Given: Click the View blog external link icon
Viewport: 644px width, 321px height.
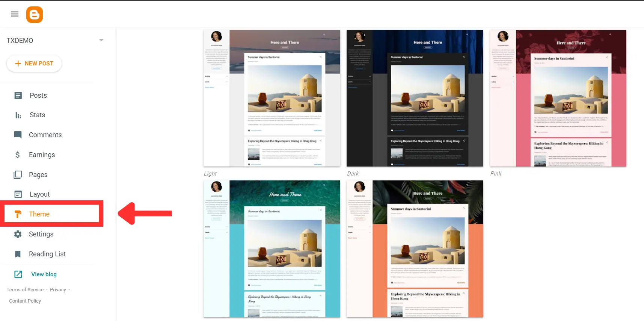Looking at the screenshot, I should pyautogui.click(x=18, y=274).
